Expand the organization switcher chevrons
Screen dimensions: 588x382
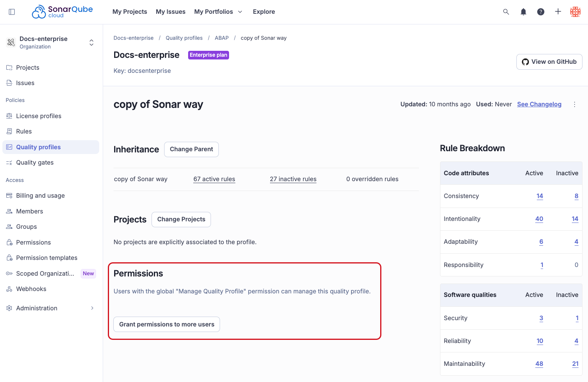click(x=91, y=43)
